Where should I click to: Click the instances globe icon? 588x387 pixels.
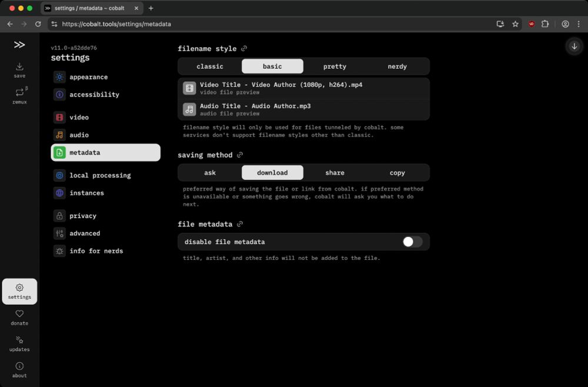point(59,193)
